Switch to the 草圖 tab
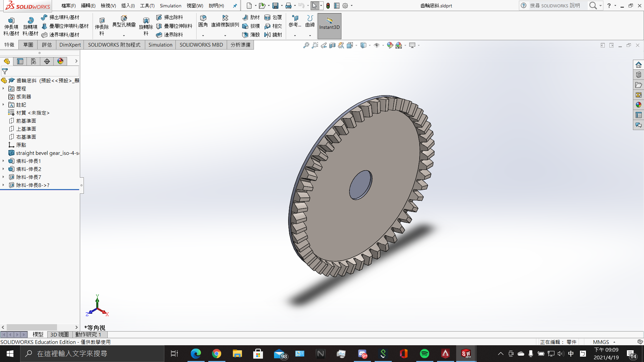The width and height of the screenshot is (644, 362). coord(28,45)
